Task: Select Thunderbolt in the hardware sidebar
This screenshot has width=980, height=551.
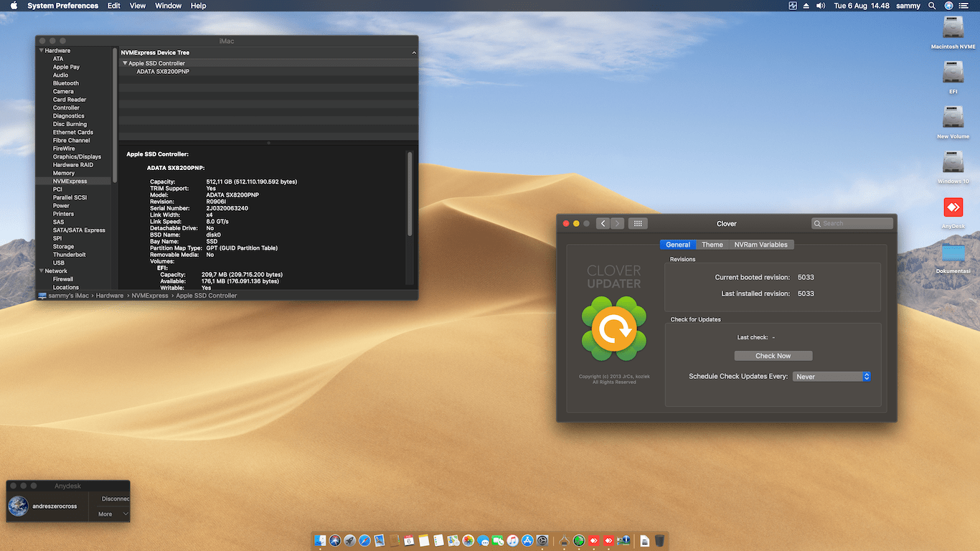Action: pyautogui.click(x=70, y=255)
